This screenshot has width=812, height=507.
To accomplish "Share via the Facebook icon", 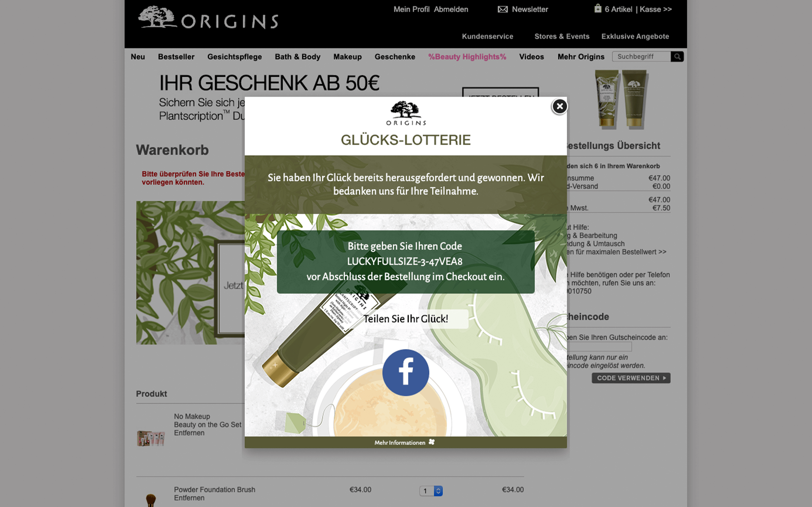I will point(405,373).
